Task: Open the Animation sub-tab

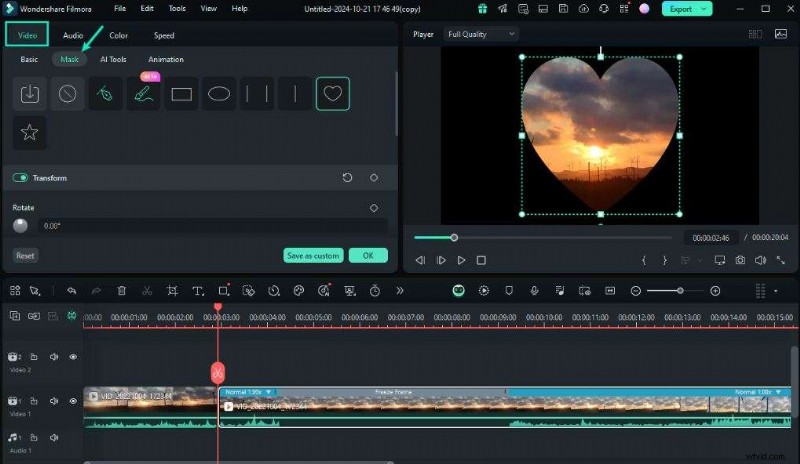Action: coord(166,59)
